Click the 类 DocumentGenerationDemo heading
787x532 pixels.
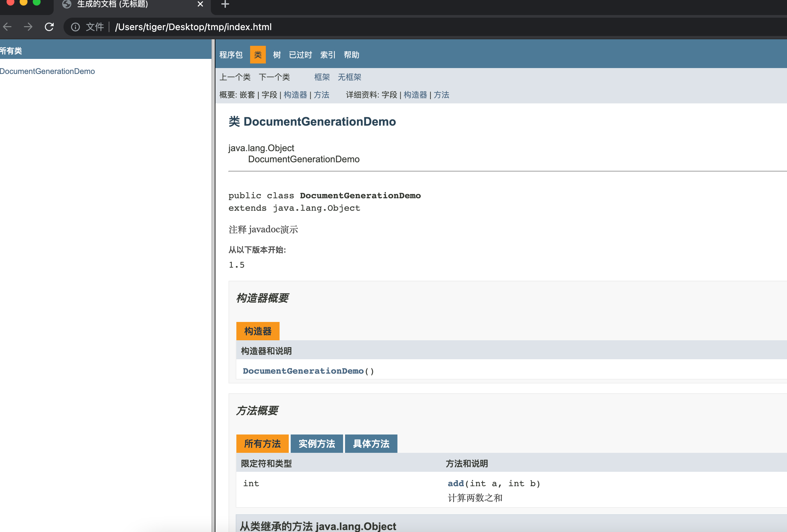point(312,121)
